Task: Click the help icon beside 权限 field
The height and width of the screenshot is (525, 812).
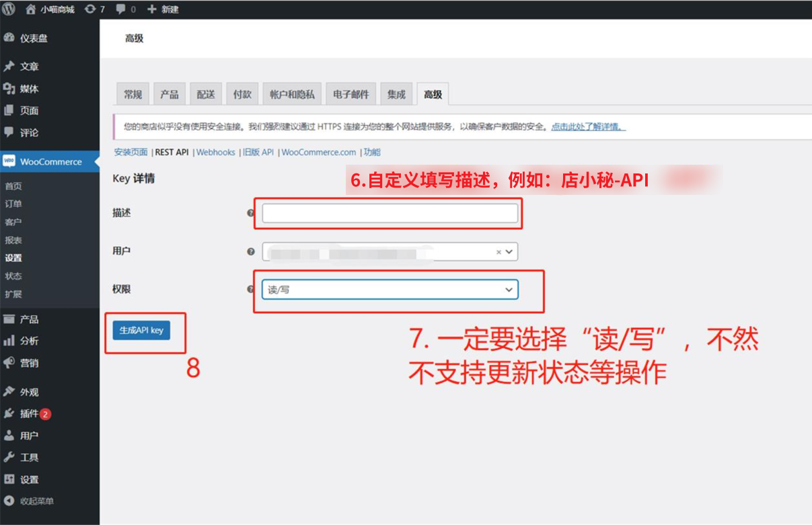Action: [251, 289]
